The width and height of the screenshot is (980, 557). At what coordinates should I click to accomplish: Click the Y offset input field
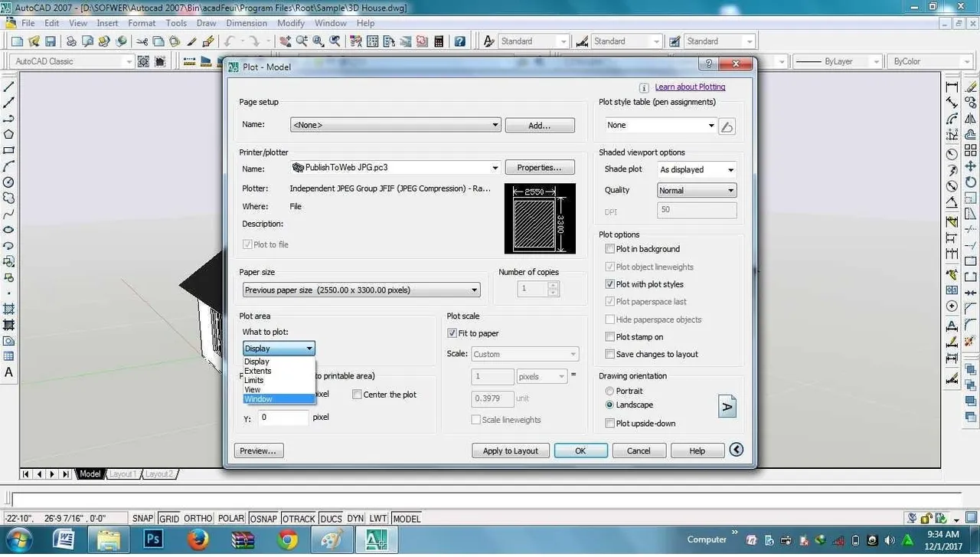click(x=283, y=418)
